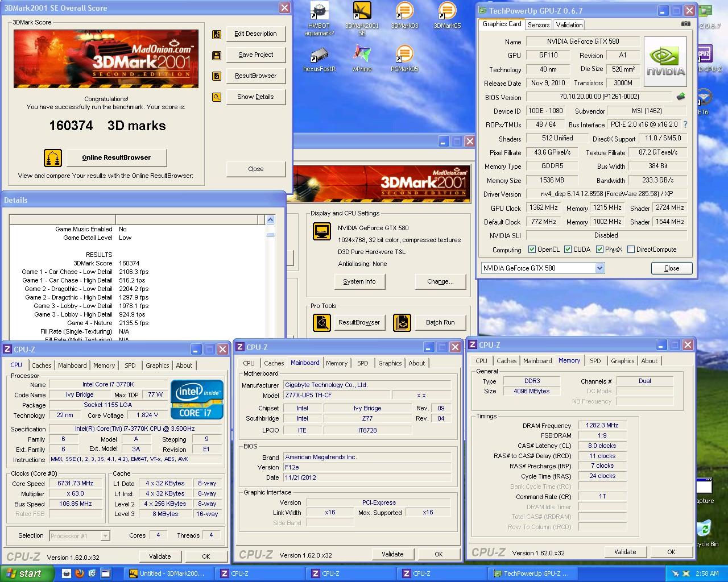Toggle the PhysX checkbox
This screenshot has height=582, width=728.
pos(599,250)
